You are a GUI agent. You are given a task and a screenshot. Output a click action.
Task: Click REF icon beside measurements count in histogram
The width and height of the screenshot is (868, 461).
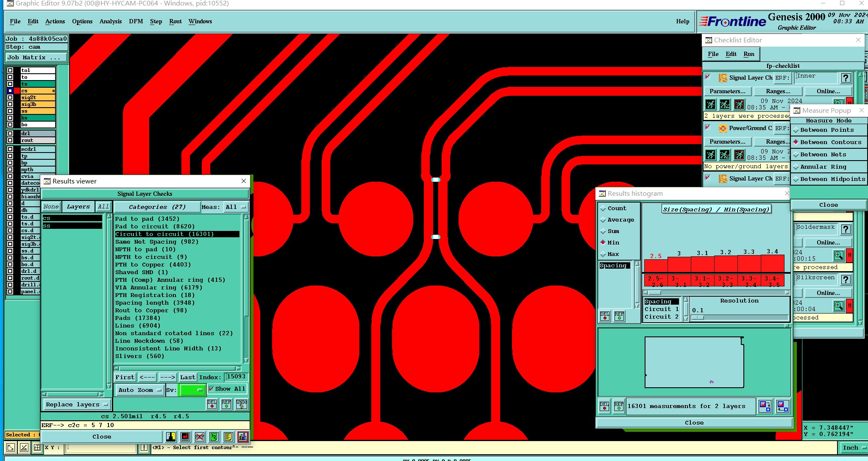pos(619,406)
